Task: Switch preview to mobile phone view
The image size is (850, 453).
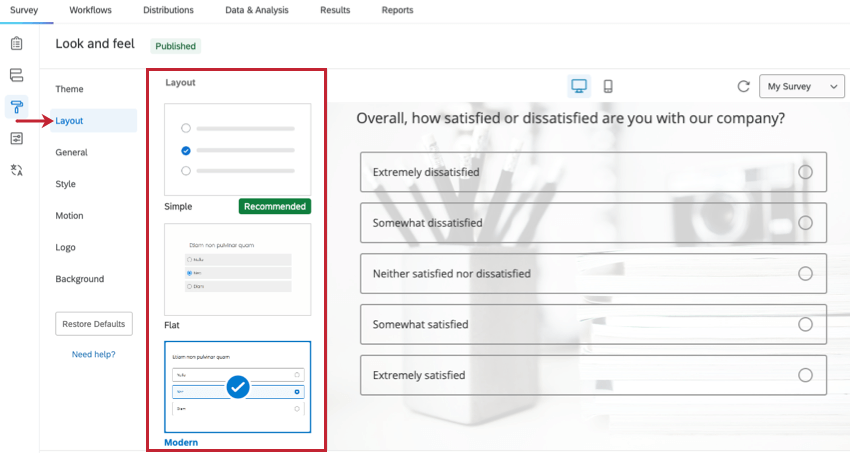Action: (x=608, y=86)
